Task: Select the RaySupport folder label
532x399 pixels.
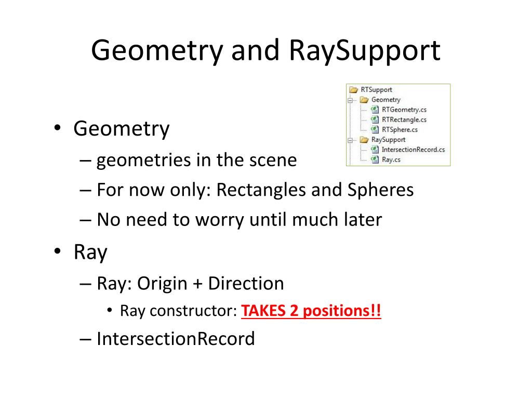Action: pos(388,139)
